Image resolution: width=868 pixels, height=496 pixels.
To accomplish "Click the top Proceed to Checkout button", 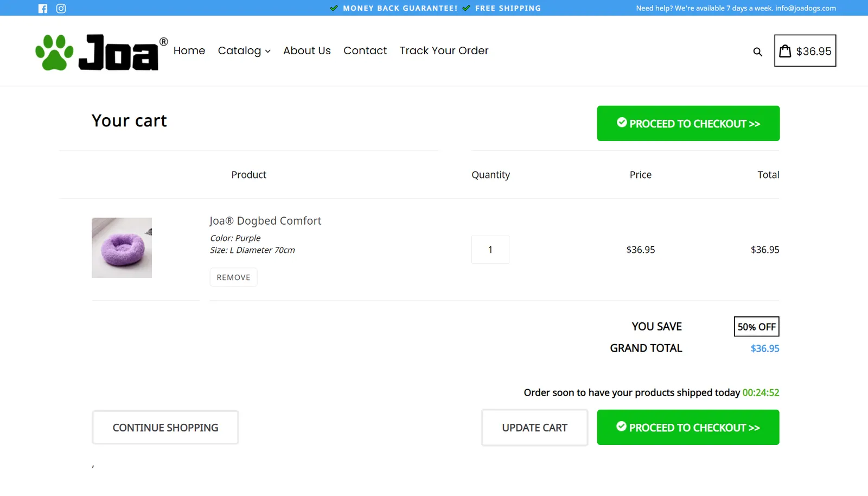I will [x=688, y=123].
